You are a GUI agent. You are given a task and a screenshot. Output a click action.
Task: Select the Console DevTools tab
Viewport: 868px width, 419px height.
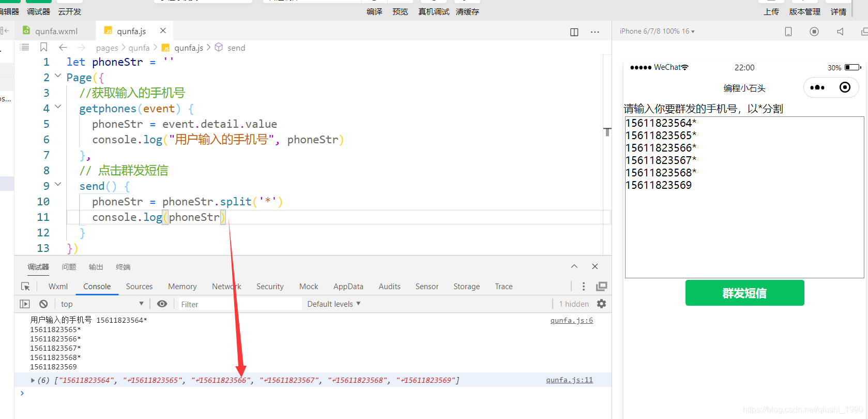[x=97, y=286]
